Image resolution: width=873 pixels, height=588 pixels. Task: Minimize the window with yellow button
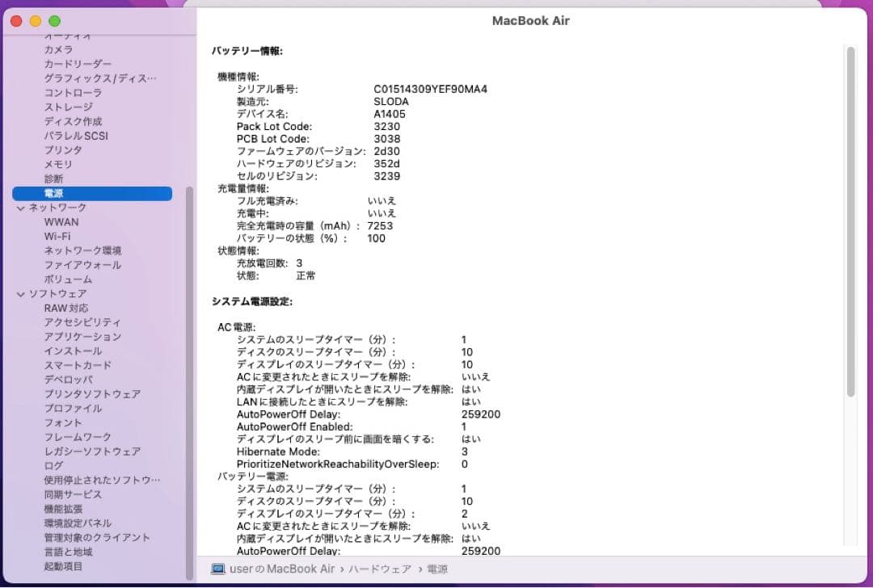click(36, 21)
